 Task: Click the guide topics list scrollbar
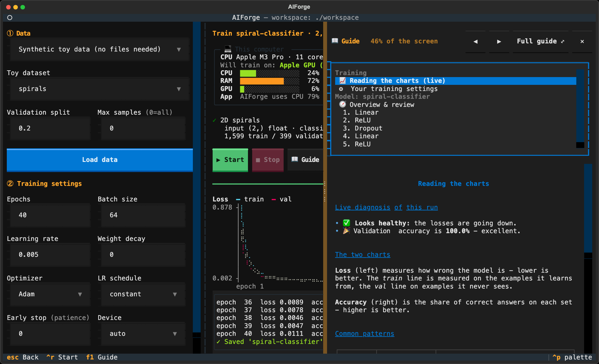coord(580,108)
